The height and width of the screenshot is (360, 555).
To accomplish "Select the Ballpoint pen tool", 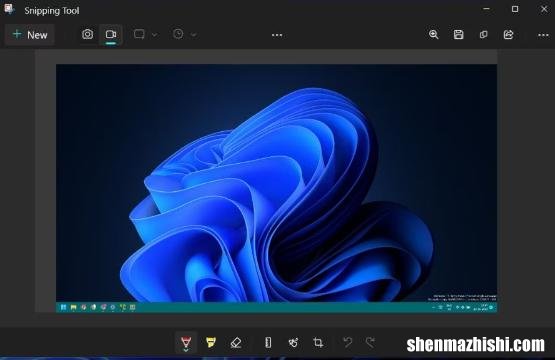I will (186, 343).
